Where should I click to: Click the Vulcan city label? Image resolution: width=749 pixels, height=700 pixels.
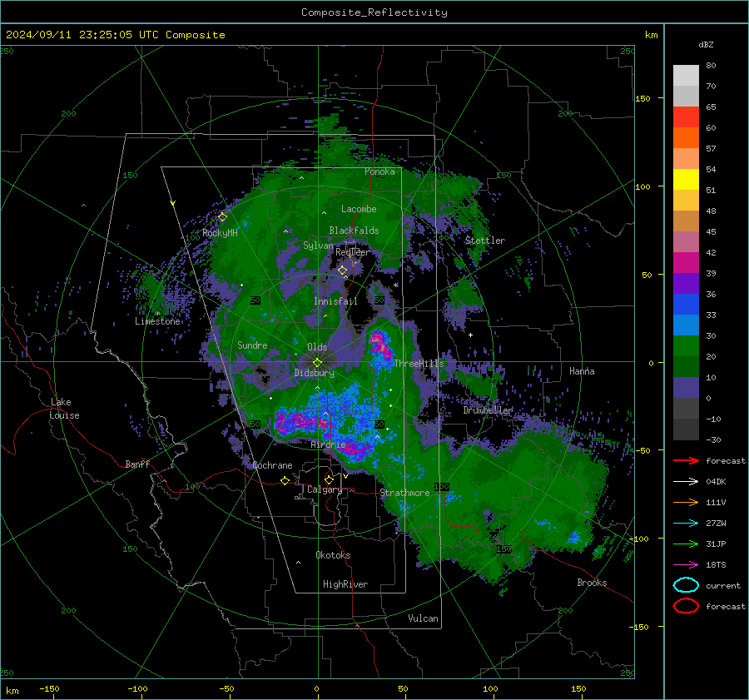click(423, 618)
